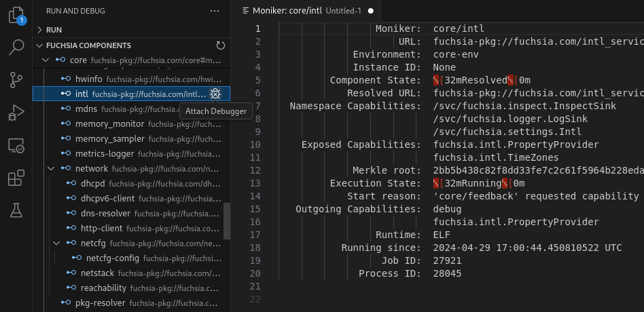Select the metrics-logger component row

pos(131,154)
